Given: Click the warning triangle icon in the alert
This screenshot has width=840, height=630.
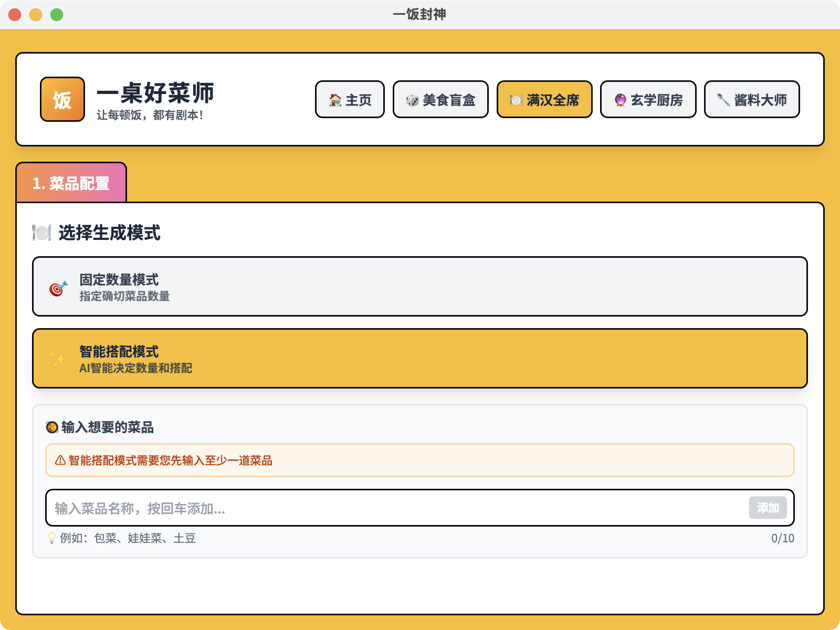Looking at the screenshot, I should (60, 460).
